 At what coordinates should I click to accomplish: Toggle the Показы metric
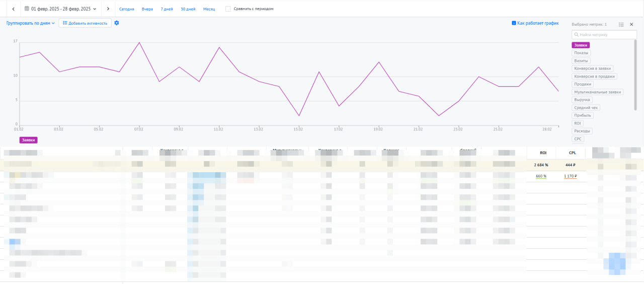click(x=581, y=53)
